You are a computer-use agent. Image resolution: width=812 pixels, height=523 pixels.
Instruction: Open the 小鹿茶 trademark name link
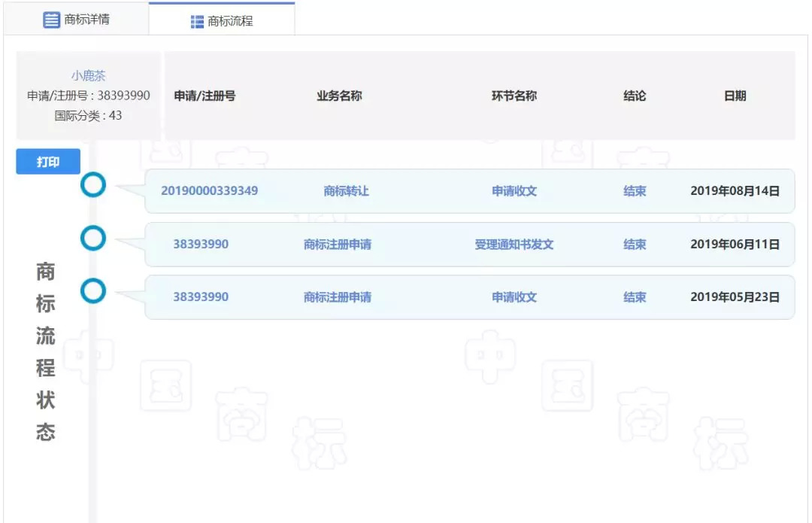(89, 76)
